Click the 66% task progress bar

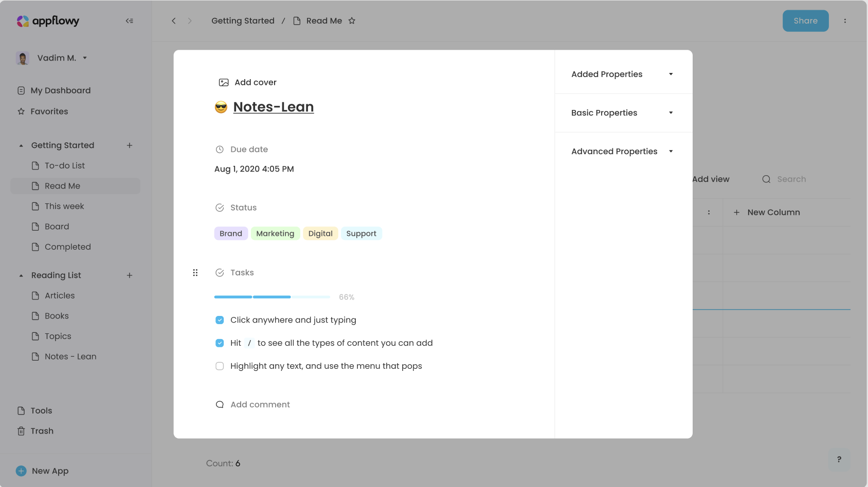(x=272, y=296)
